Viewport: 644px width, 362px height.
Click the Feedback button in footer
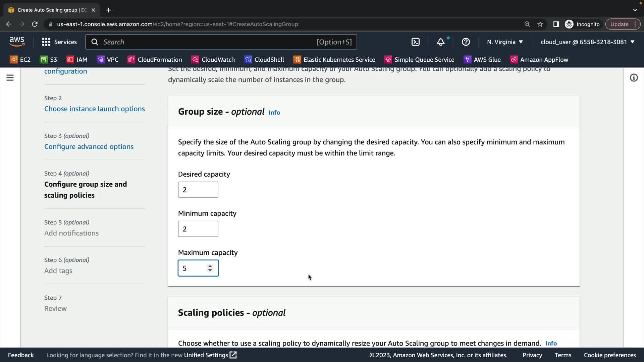(x=21, y=355)
